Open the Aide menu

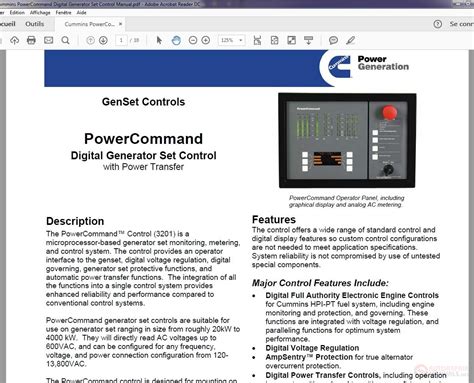coord(81,12)
